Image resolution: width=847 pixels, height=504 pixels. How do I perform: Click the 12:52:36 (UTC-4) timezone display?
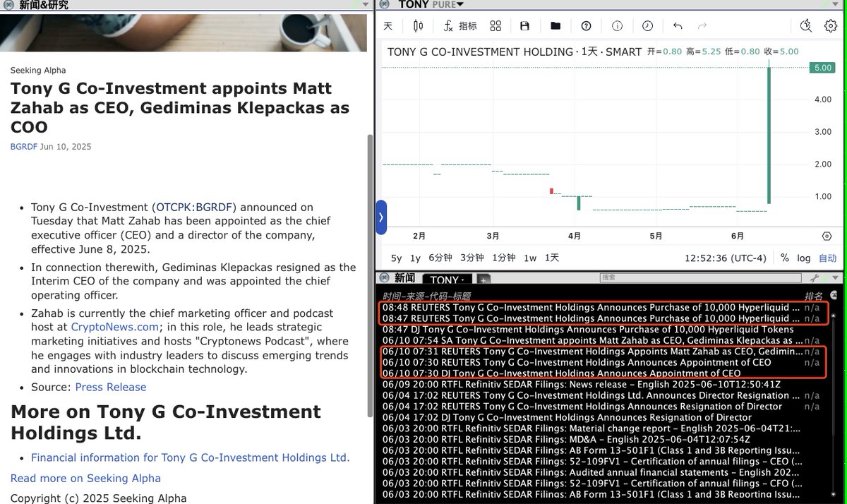(726, 258)
